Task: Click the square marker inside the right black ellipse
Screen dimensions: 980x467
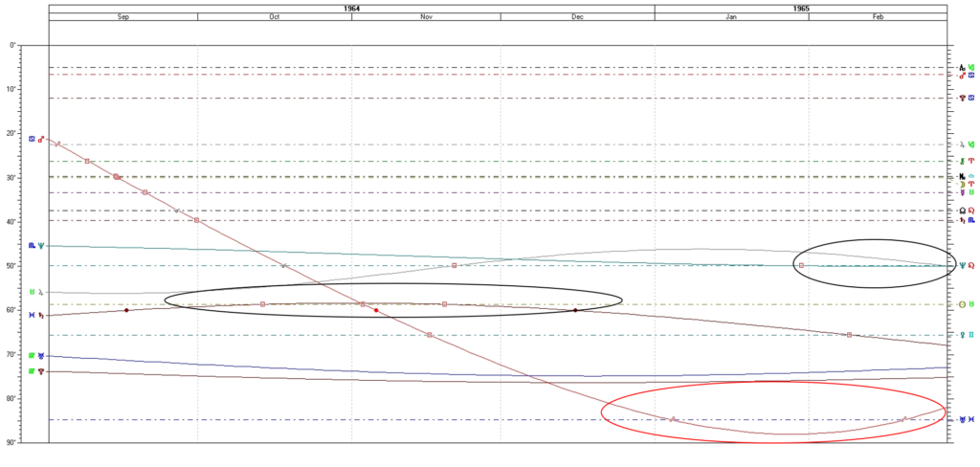Action: [801, 265]
